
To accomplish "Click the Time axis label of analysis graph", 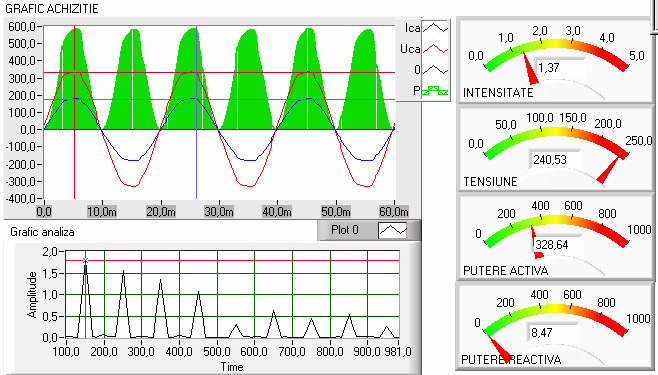I will tap(232, 367).
